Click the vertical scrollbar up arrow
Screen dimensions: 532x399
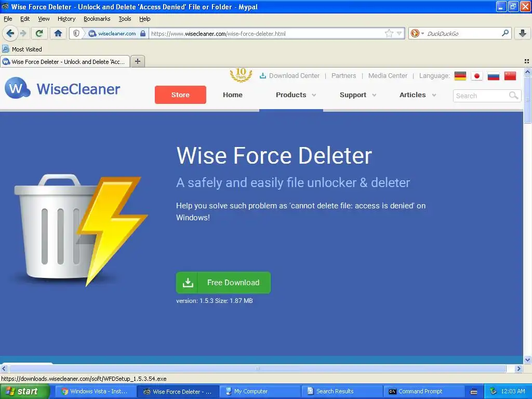pyautogui.click(x=527, y=72)
